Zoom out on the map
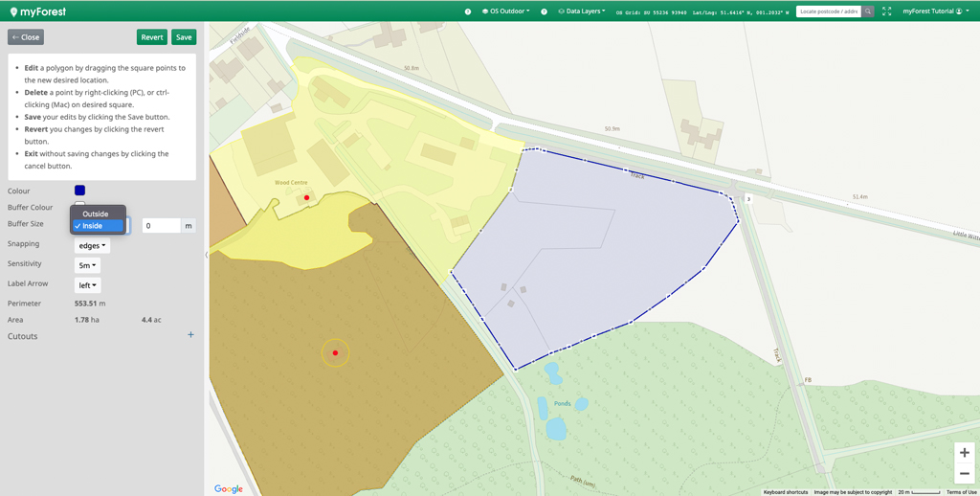Screen dimensions: 980x496 (x=964, y=473)
